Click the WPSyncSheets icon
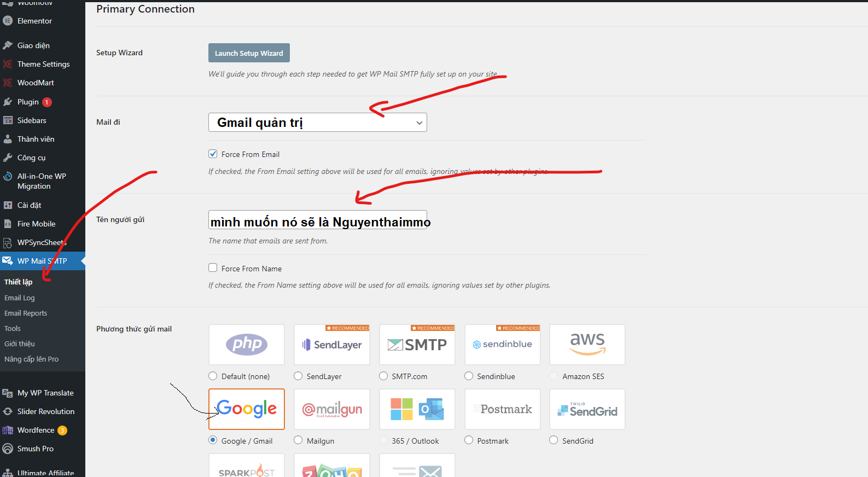The width and height of the screenshot is (868, 477). click(x=8, y=242)
